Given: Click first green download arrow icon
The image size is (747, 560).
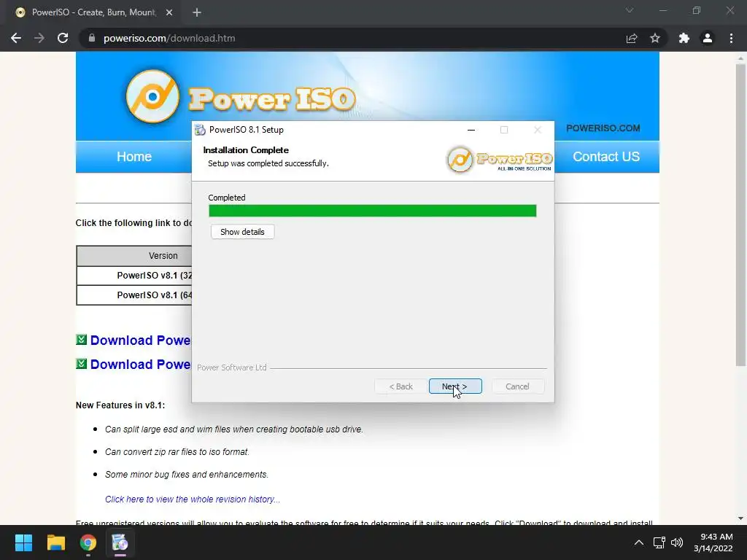Looking at the screenshot, I should point(82,340).
